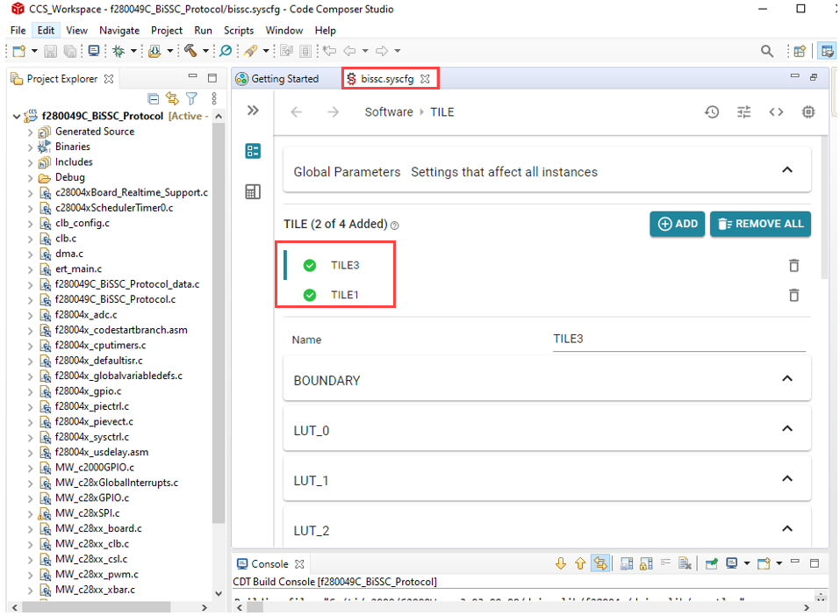Delete TILE3 with its trash icon
This screenshot has width=840, height=616.
pyautogui.click(x=793, y=266)
